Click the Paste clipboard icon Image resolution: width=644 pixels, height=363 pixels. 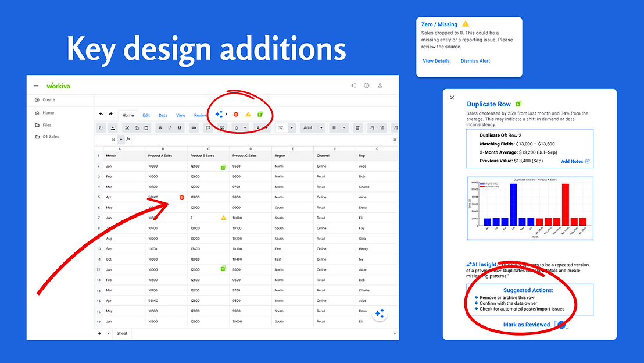pos(146,128)
